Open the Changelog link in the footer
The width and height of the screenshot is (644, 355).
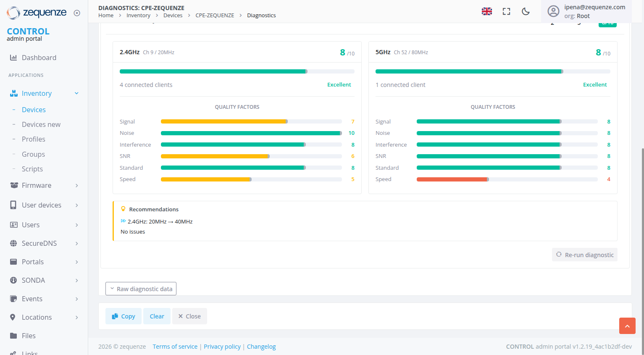pyautogui.click(x=261, y=346)
